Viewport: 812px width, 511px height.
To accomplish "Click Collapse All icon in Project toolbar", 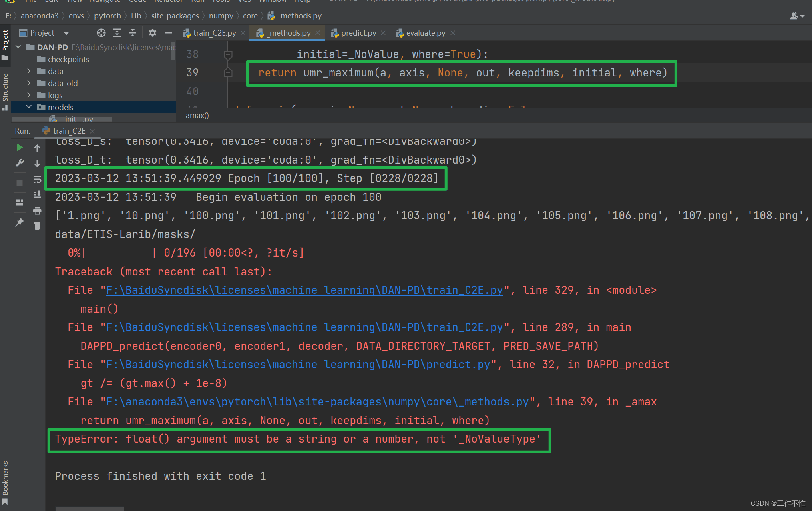I will click(133, 33).
